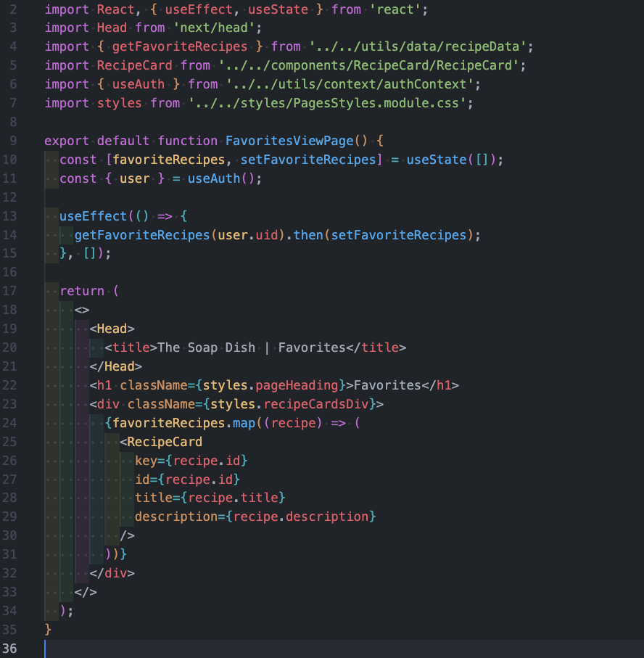This screenshot has height=658, width=644.
Task: Click useState([]) call on line 10
Action: click(451, 160)
